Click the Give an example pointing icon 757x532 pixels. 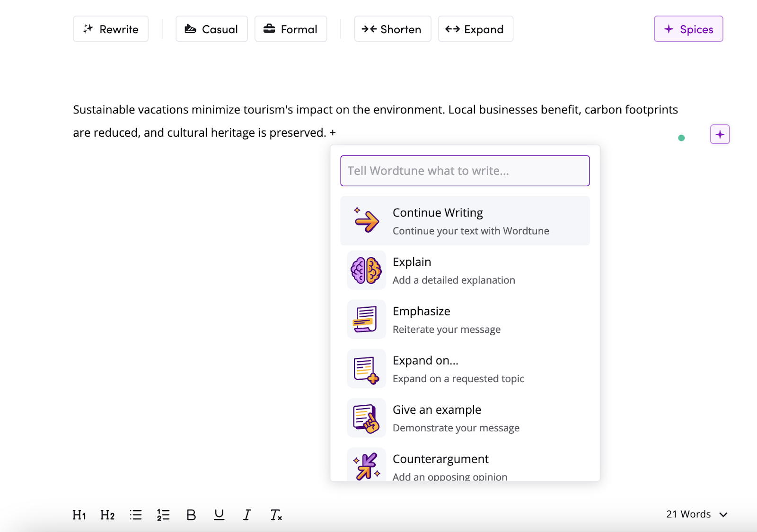click(366, 418)
